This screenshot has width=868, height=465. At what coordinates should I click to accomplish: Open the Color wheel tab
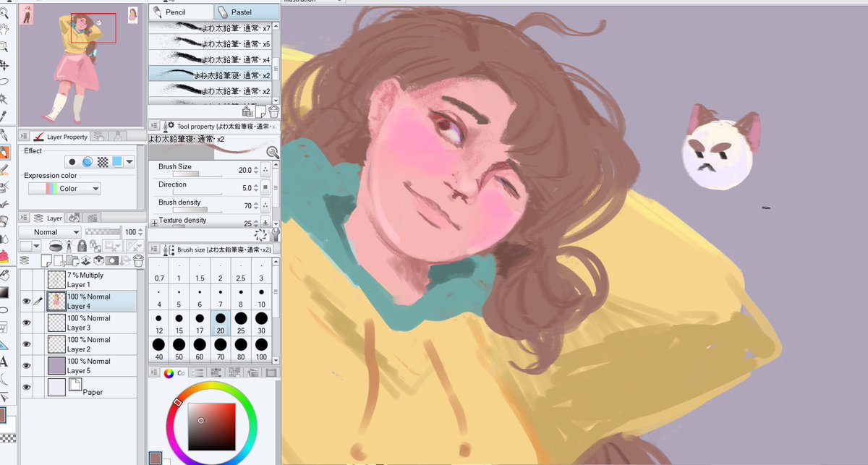click(174, 373)
